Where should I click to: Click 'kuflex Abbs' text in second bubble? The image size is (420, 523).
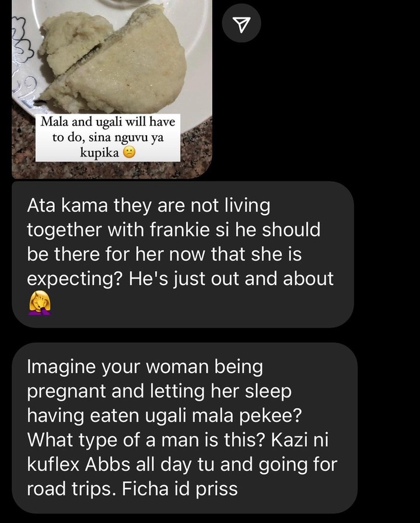click(78, 465)
